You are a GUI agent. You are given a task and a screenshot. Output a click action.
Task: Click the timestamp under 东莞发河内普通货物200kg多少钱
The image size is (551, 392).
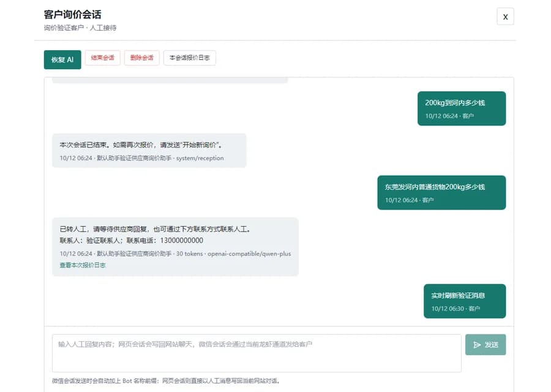click(410, 200)
